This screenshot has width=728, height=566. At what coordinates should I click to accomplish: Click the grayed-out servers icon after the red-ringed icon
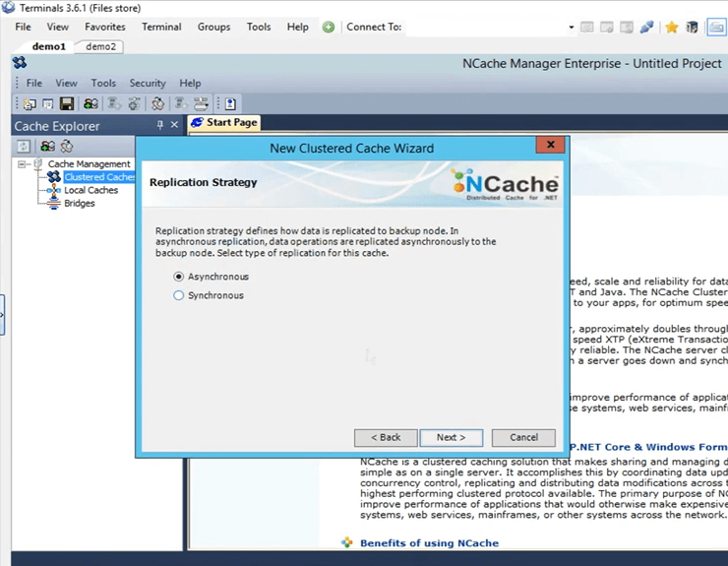click(181, 103)
